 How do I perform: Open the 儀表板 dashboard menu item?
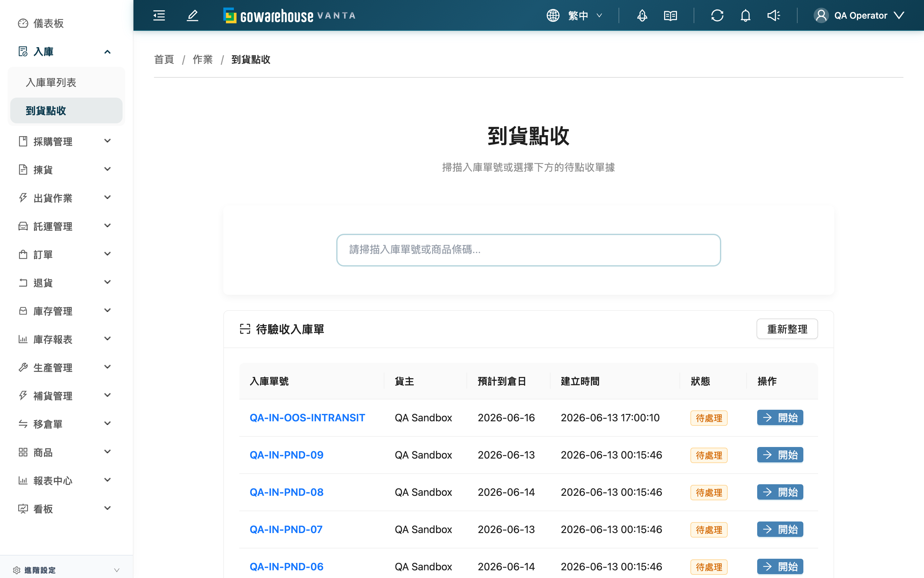coord(48,23)
